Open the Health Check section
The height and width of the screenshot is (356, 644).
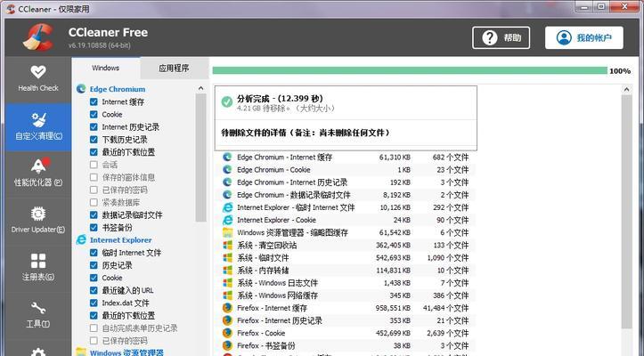point(38,79)
